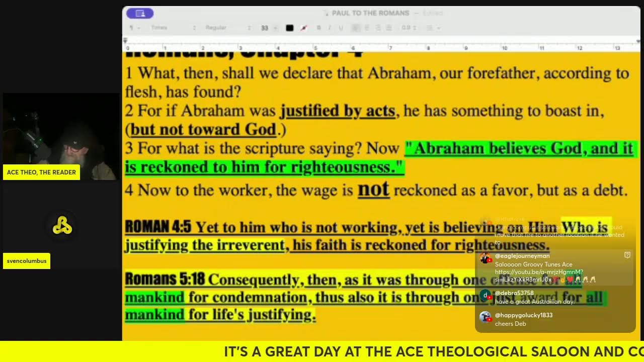Click 'have a great Austrailian day.' message
This screenshot has height=362, width=644.
[x=535, y=302]
